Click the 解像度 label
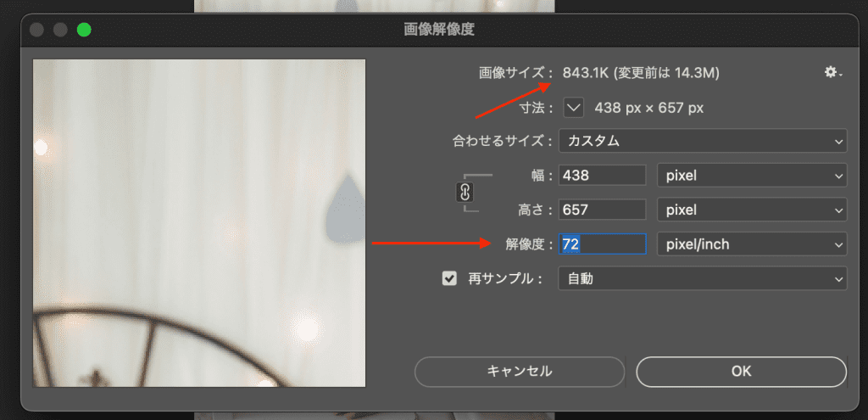 530,244
